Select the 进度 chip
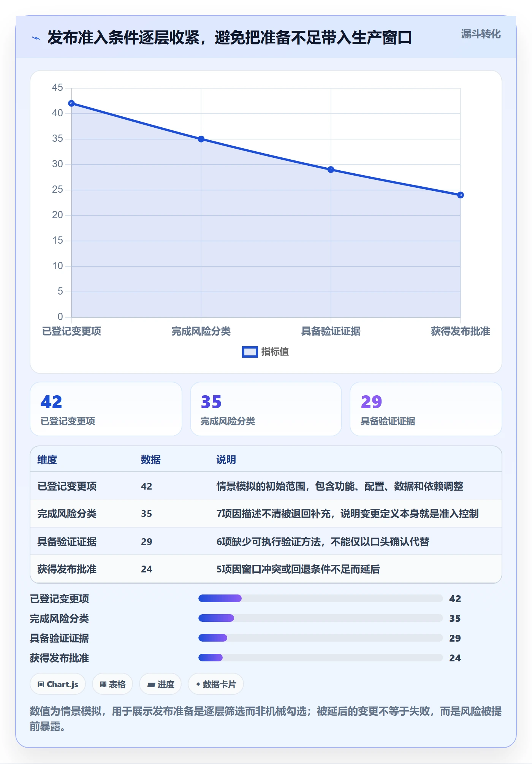 coord(160,684)
